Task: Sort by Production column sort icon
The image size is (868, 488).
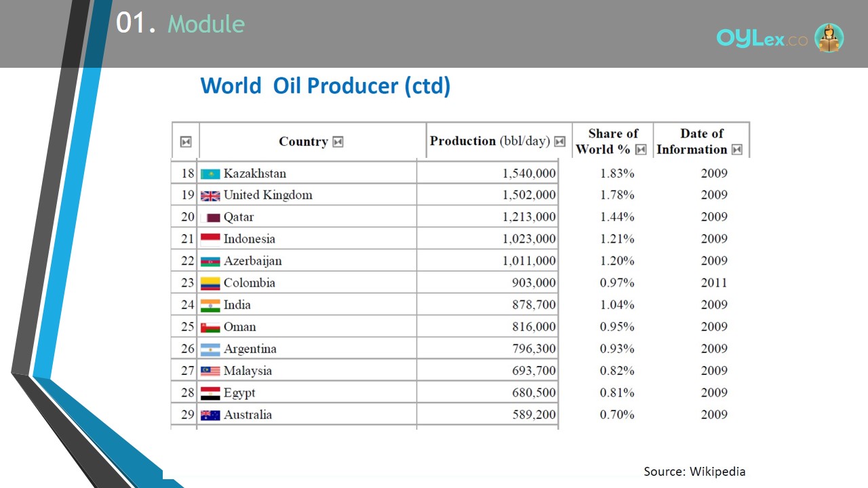Action: pyautogui.click(x=559, y=142)
